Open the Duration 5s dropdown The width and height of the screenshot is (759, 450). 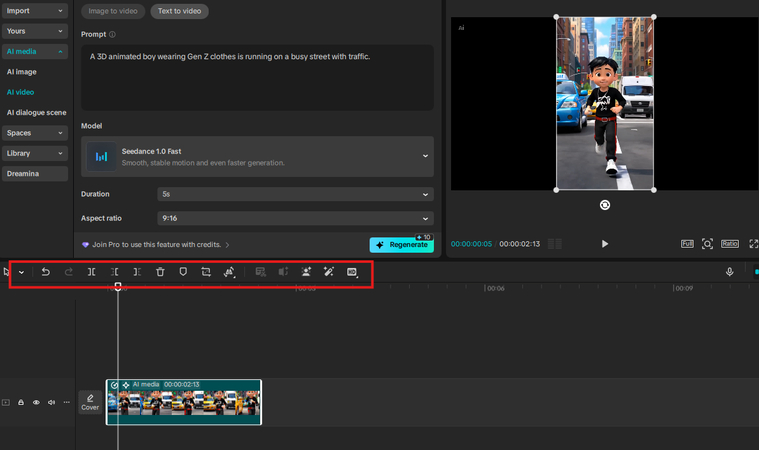295,194
